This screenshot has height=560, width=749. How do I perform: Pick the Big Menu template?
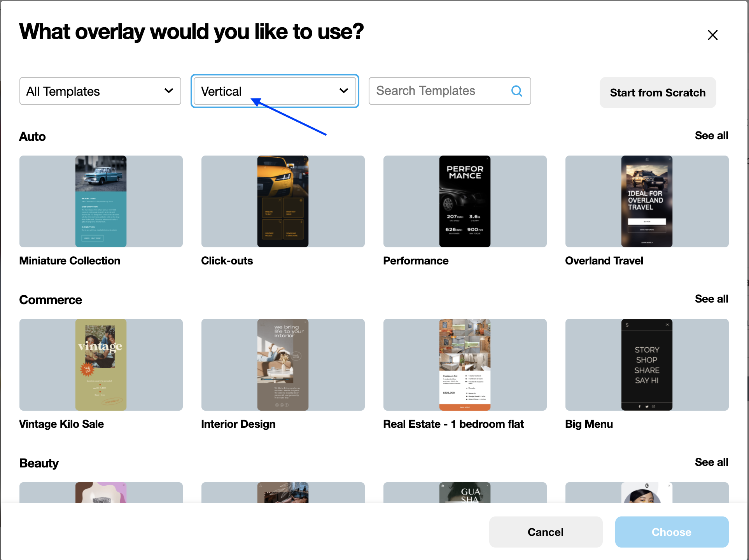coord(647,365)
